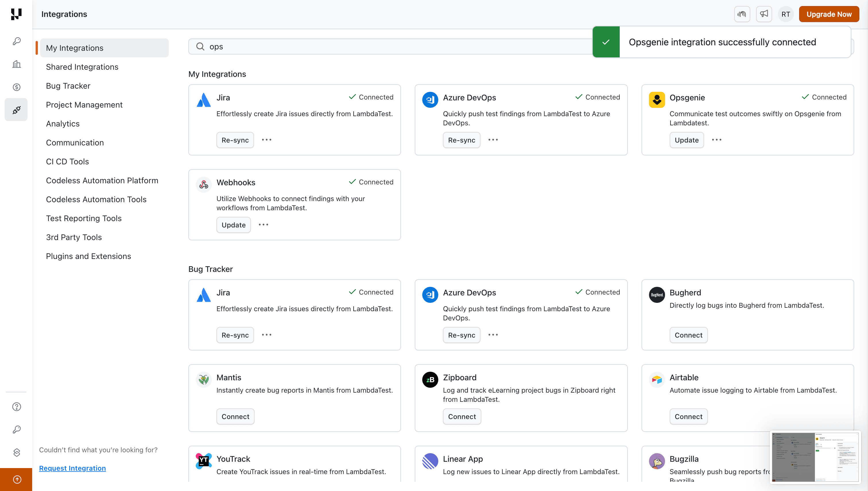Select the Bug Tracker category in sidebar

point(68,86)
